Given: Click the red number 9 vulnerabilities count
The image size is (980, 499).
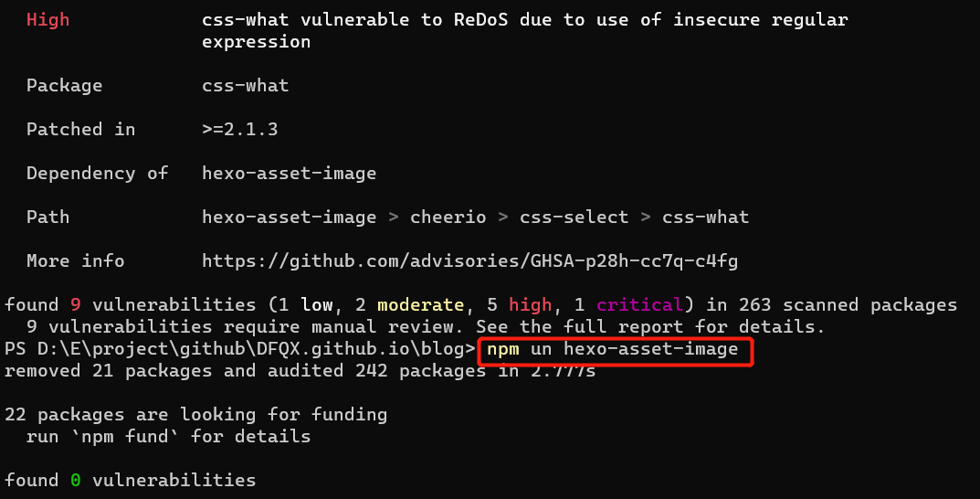Looking at the screenshot, I should [75, 304].
